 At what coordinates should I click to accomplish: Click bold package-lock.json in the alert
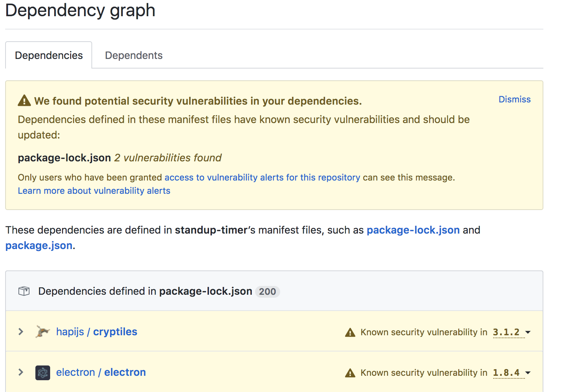coord(64,158)
